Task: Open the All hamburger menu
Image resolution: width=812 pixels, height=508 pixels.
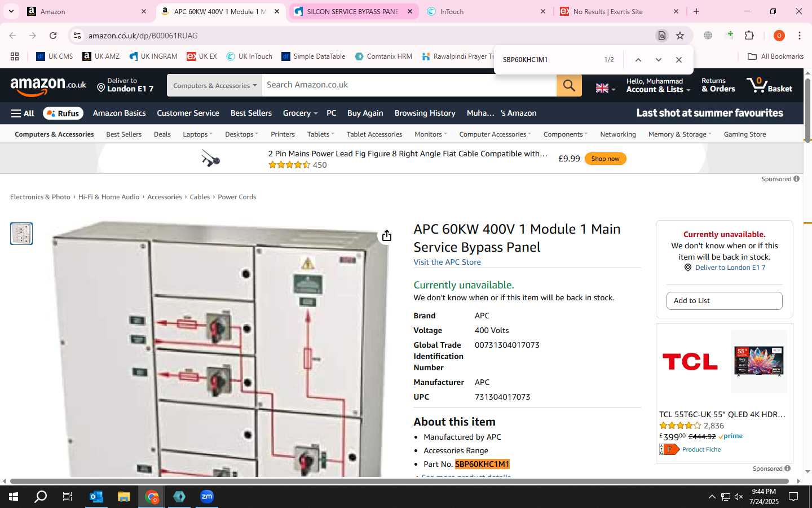Action: click(23, 113)
